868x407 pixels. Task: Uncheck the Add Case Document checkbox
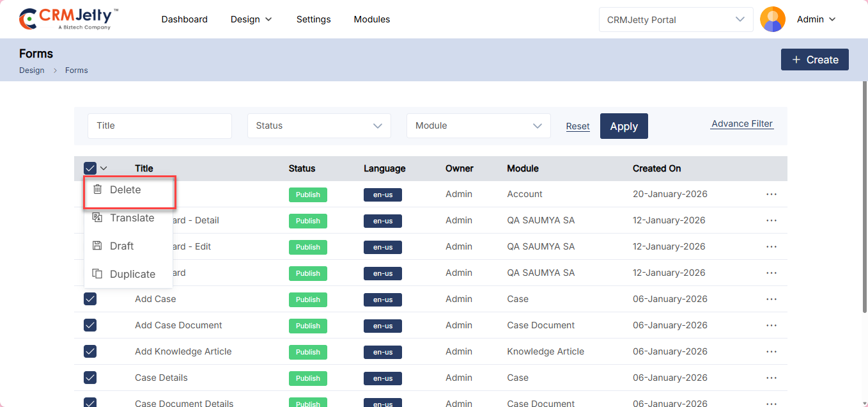tap(90, 325)
